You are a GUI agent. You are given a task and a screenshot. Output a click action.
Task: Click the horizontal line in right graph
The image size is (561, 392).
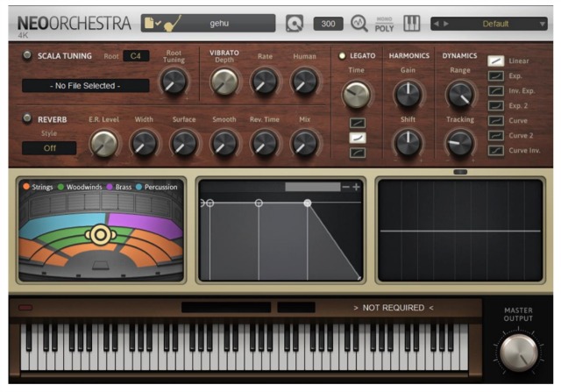[460, 231]
